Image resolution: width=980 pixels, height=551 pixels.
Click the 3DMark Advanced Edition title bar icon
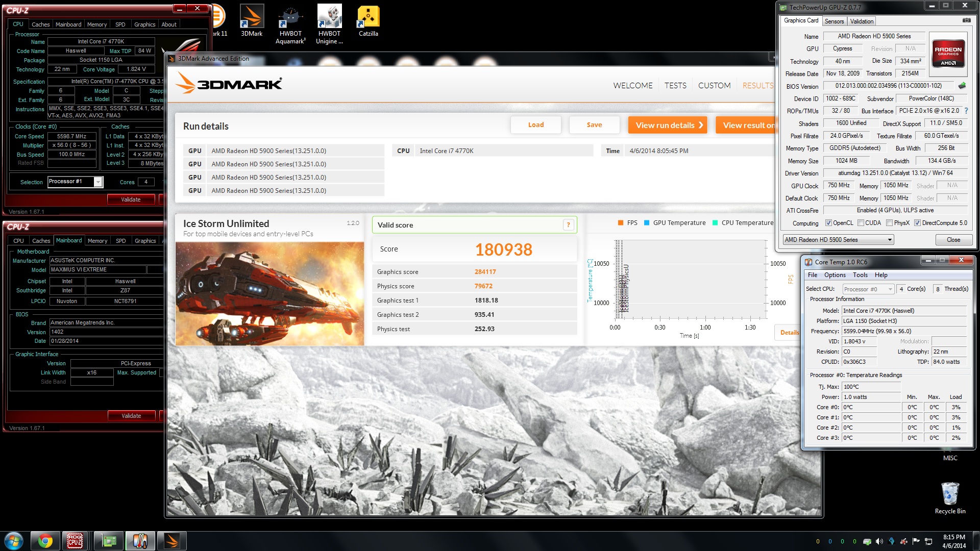pyautogui.click(x=171, y=59)
